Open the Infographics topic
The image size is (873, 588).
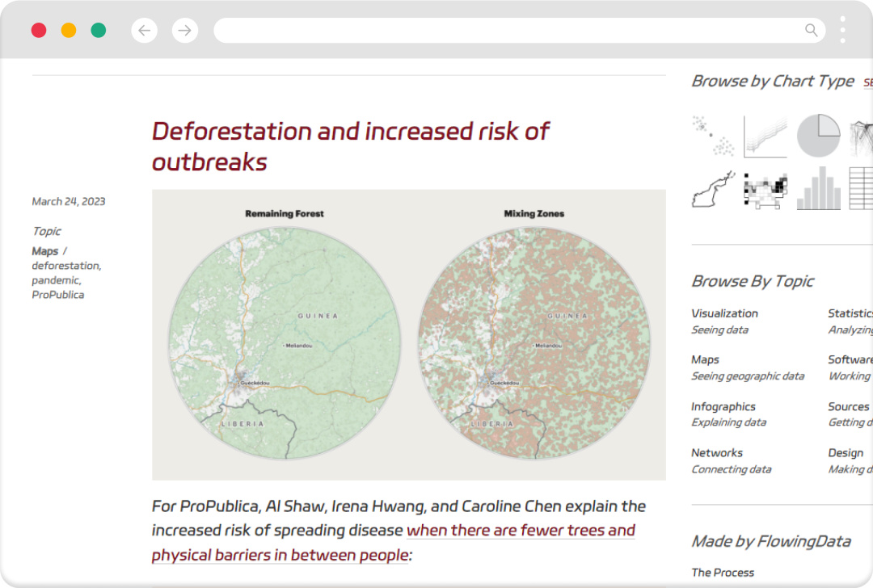(x=723, y=406)
